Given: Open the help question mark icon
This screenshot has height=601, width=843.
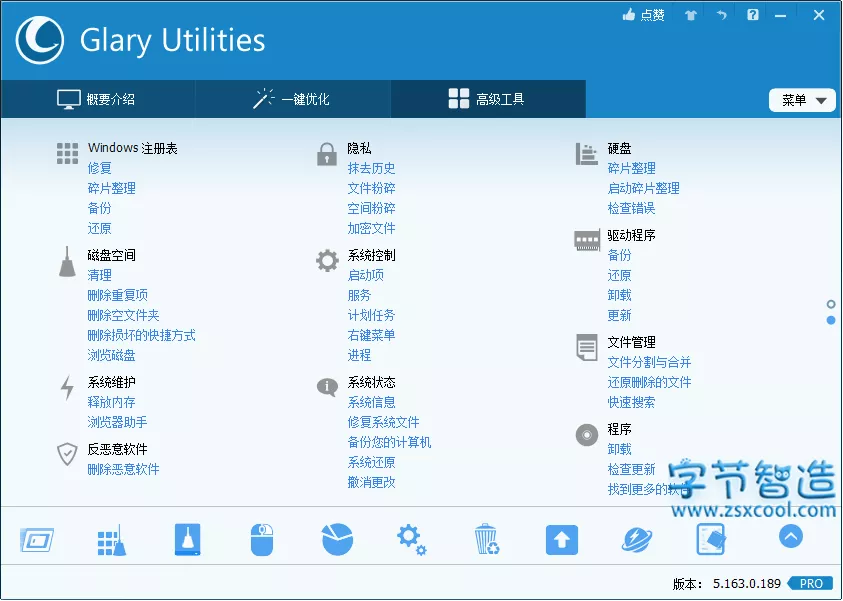Looking at the screenshot, I should [753, 15].
